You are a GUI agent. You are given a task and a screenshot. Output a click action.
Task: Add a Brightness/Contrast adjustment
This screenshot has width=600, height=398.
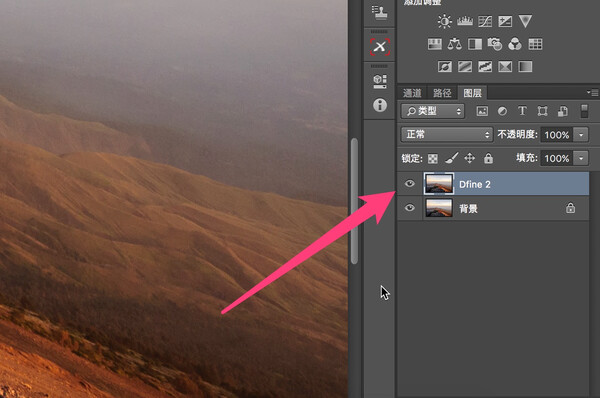(x=444, y=21)
